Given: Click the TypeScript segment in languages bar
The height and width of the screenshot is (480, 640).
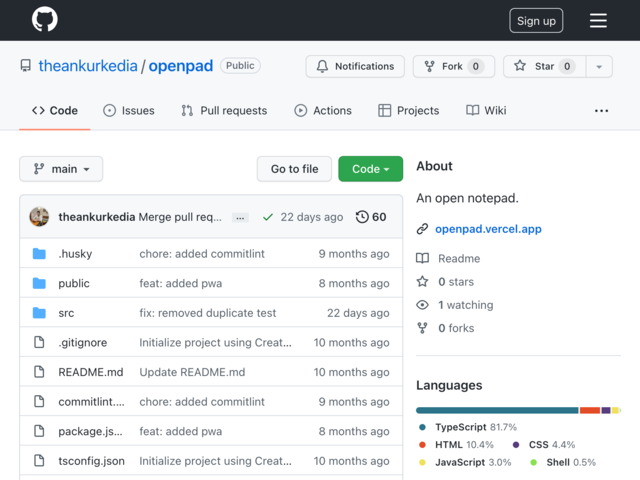Looking at the screenshot, I should coord(497,410).
